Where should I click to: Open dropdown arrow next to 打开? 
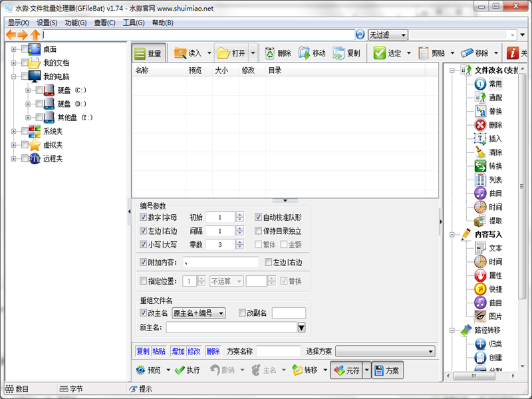(x=253, y=53)
